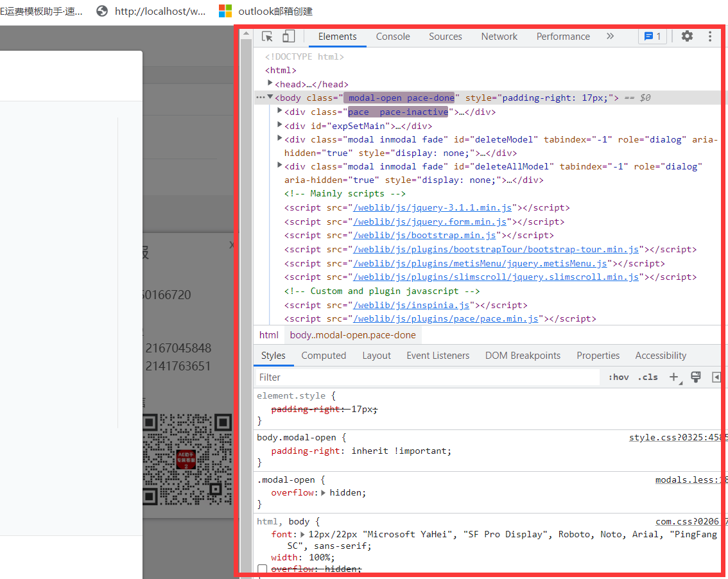The height and width of the screenshot is (579, 728).
Task: Expand the head element node
Action: [270, 83]
